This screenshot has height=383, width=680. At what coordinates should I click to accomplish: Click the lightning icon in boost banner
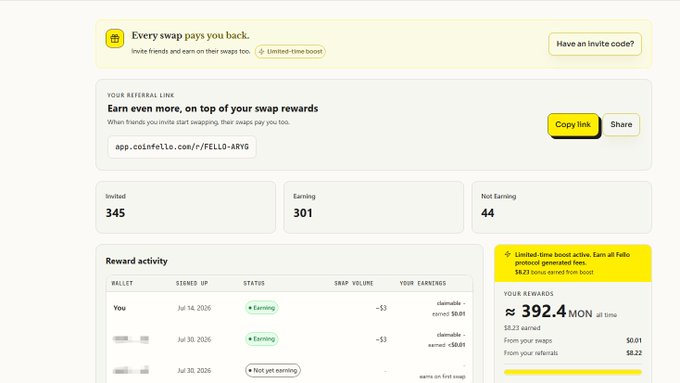[x=507, y=255]
